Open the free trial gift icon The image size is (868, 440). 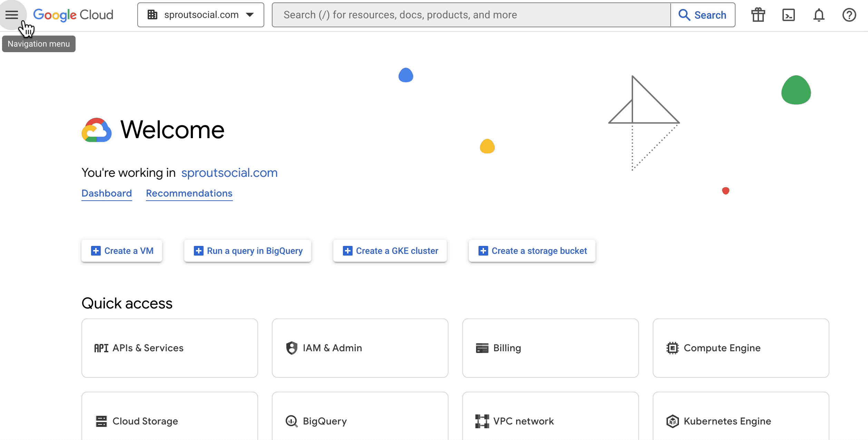(x=758, y=15)
